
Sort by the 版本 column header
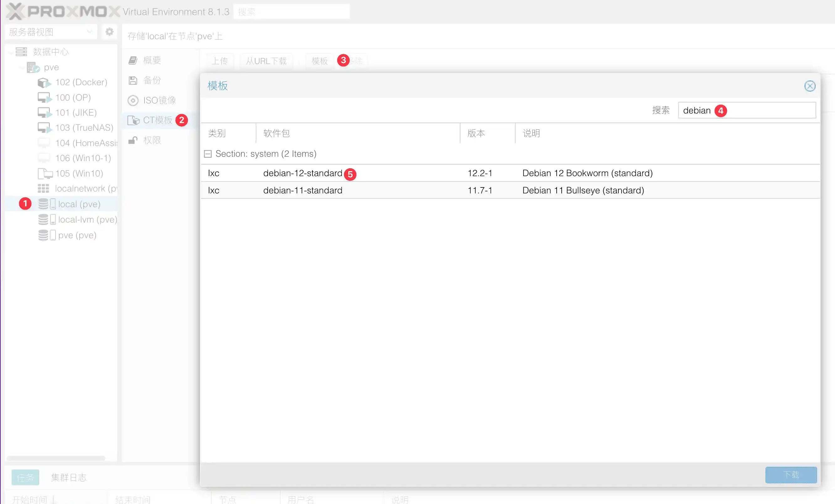476,133
